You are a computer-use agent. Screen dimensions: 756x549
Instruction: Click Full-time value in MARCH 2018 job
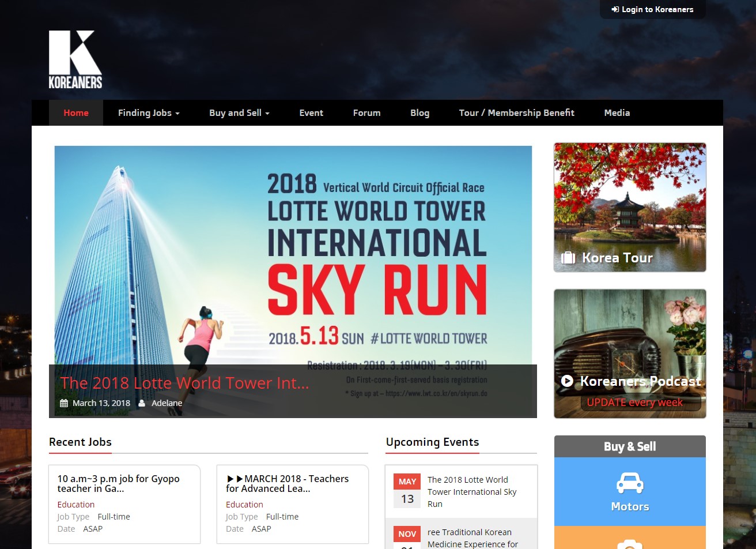coord(282,517)
